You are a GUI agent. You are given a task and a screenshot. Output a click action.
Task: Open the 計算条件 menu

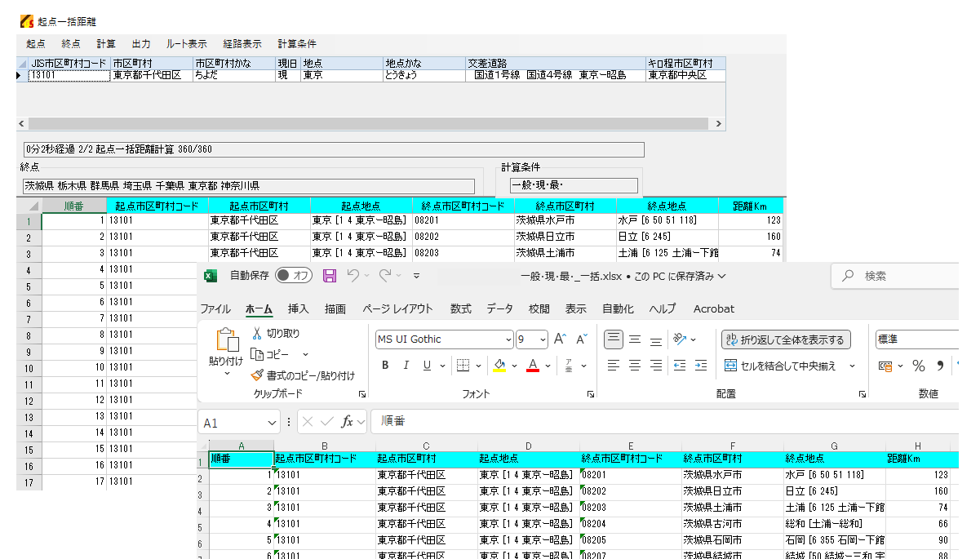coord(297,44)
